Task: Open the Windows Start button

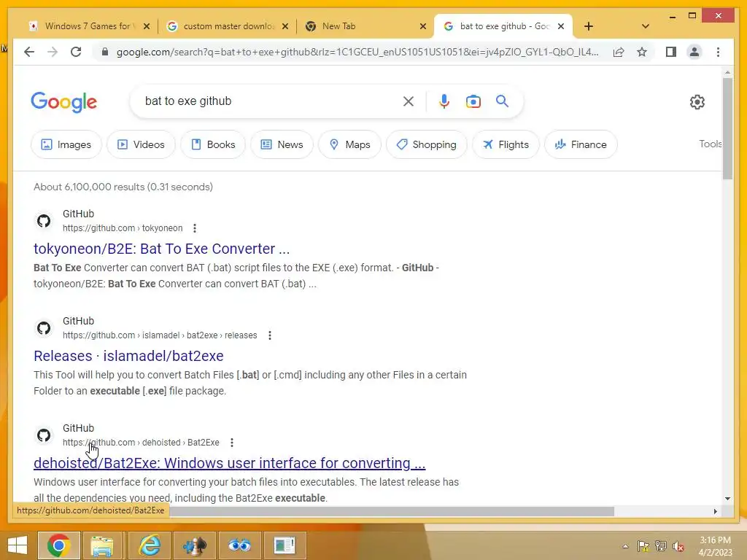Action: point(18,545)
